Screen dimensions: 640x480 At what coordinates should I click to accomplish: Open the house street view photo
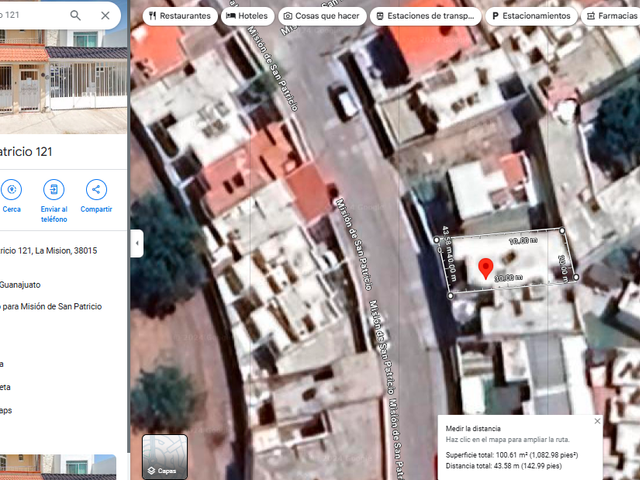click(x=63, y=82)
